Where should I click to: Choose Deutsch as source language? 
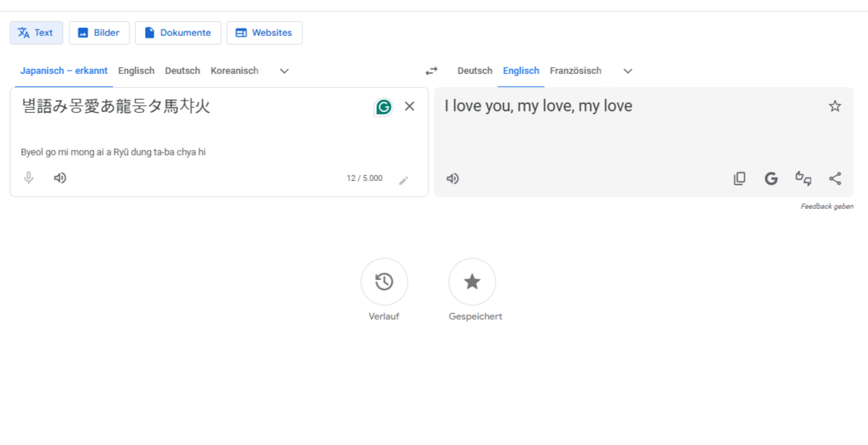182,71
